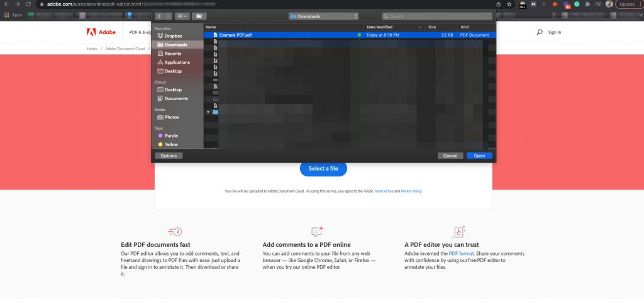644x303 pixels.
Task: Click the add comments icon
Action: click(x=317, y=231)
